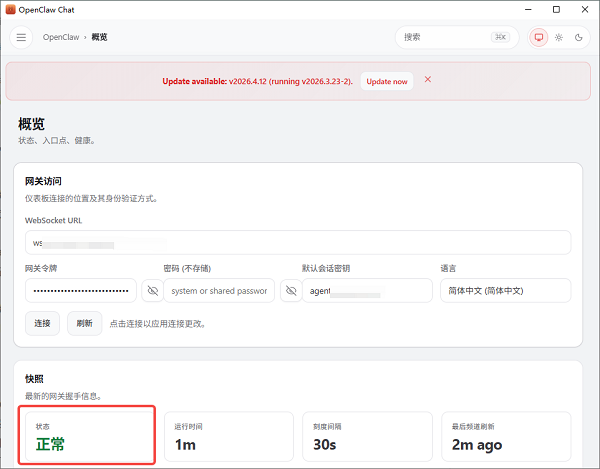Click the update available version text
Viewport: 600px width, 469px height.
(x=257, y=81)
